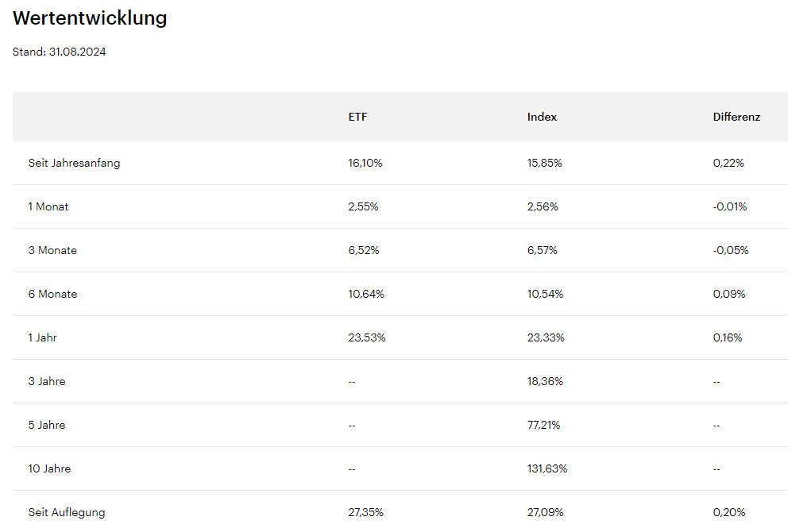Screen dimensions: 788x532
Task: Click the 5 Jahre row label
Action: tap(47, 425)
